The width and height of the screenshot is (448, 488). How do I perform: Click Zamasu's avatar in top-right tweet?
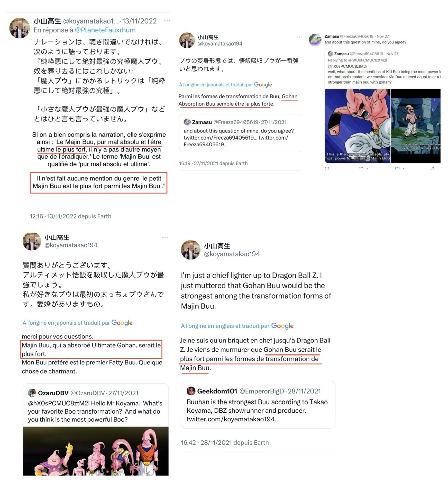tap(315, 40)
